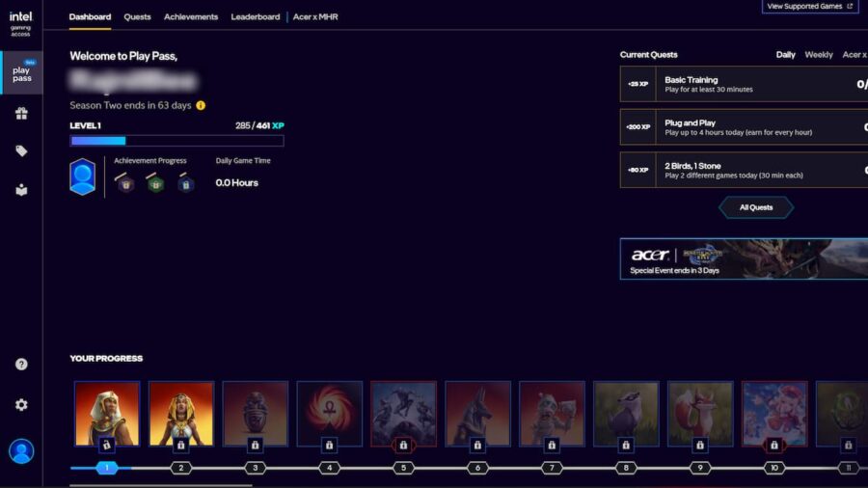868x488 pixels.
Task: Switch to the Quests tab
Action: point(137,16)
